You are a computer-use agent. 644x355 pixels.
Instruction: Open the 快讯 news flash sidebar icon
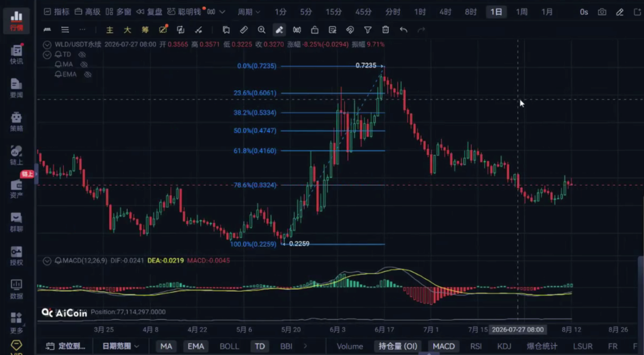(16, 54)
